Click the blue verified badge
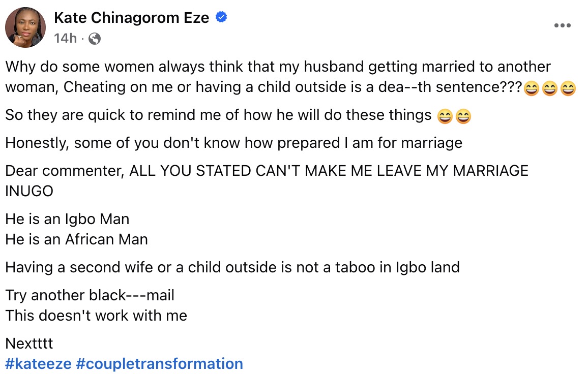The image size is (588, 374). tap(221, 18)
